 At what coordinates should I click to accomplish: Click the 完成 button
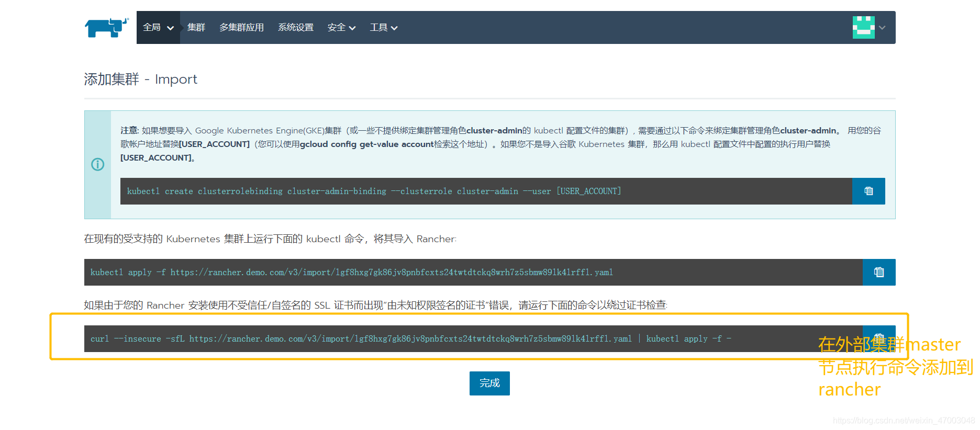coord(489,383)
